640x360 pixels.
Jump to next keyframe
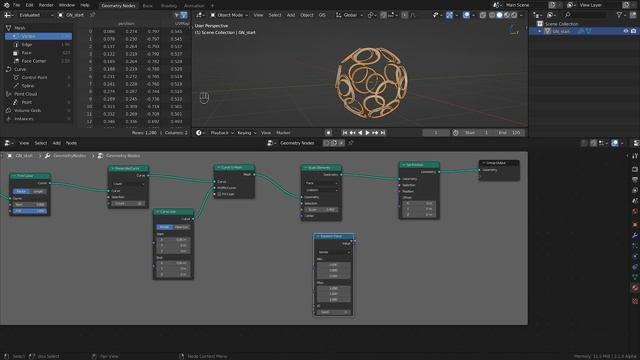(375, 133)
